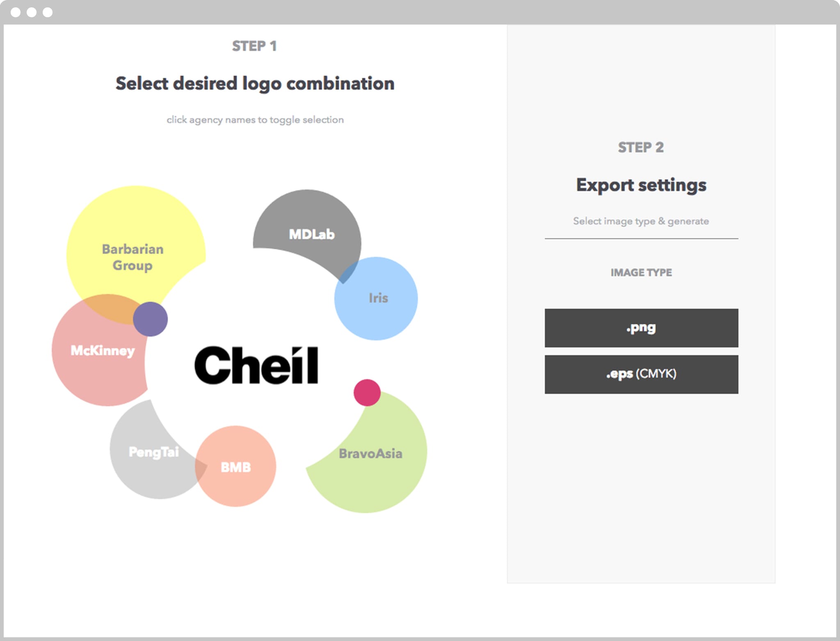Export as .eps (CMYK) file
This screenshot has width=840, height=641.
point(641,374)
